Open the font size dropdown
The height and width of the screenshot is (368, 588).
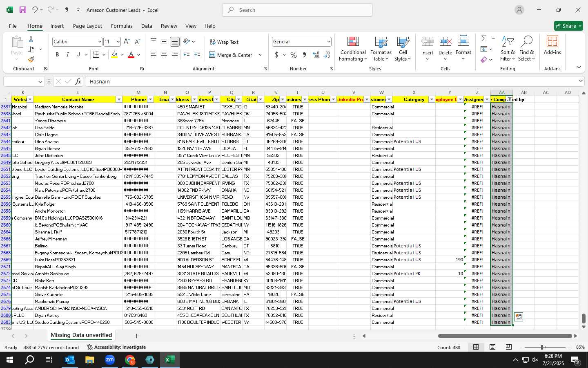point(118,42)
